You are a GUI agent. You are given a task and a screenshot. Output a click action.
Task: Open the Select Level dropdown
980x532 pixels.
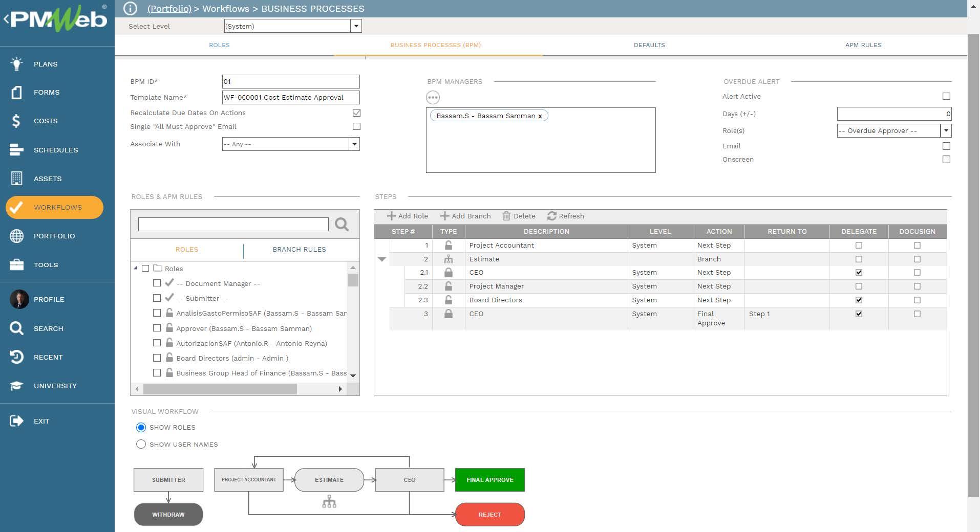point(356,26)
